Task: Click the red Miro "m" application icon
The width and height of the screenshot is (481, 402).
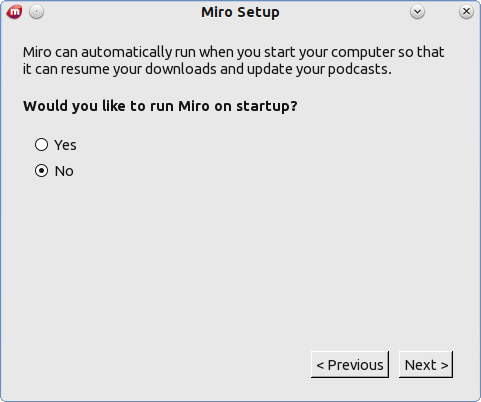Action: click(x=14, y=12)
